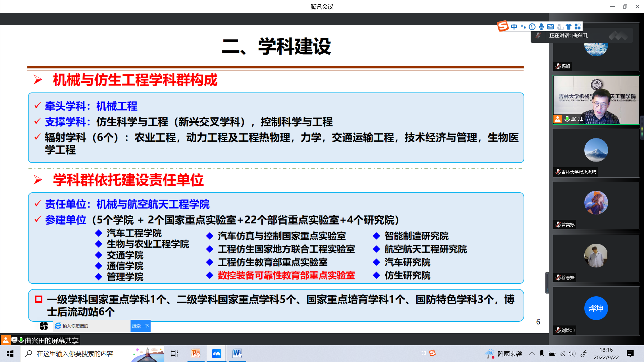Toggle Sogou punctuation mode button
This screenshot has height=362, width=644.
click(x=523, y=27)
